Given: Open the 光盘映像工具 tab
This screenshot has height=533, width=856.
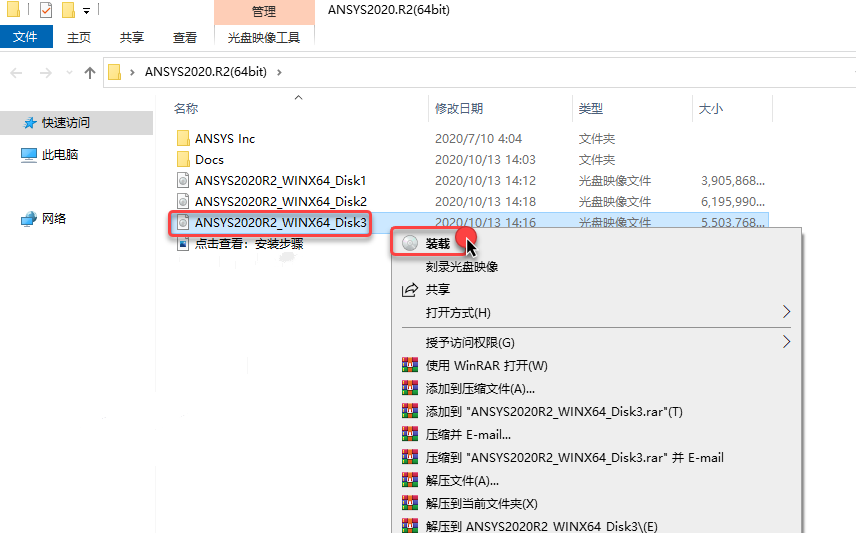Looking at the screenshot, I should 264,37.
